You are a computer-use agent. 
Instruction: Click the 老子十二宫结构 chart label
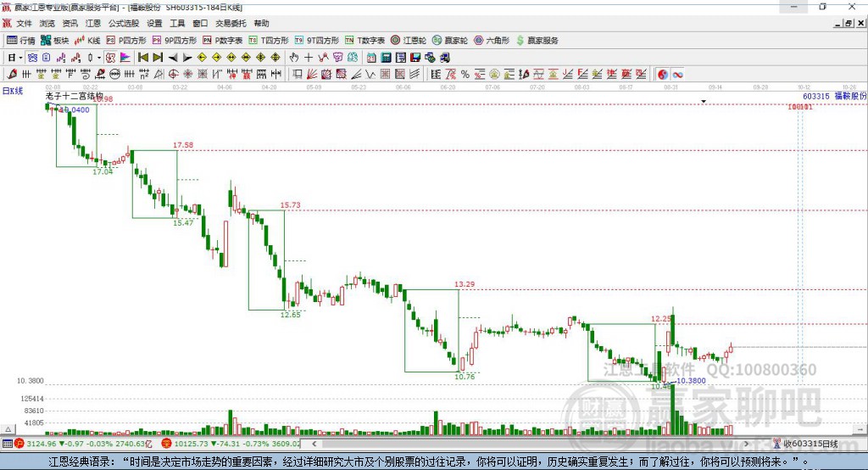click(x=75, y=96)
